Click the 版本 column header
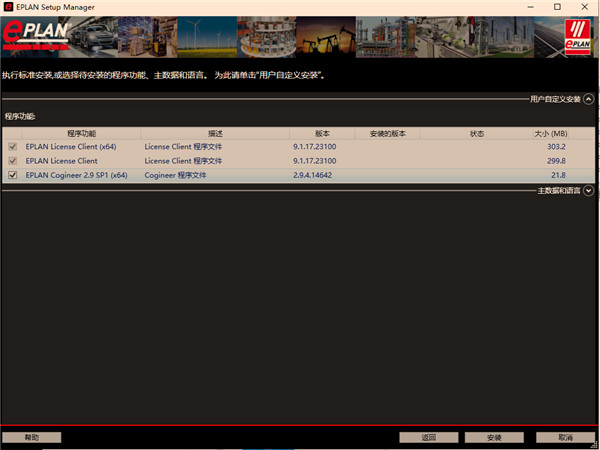The width and height of the screenshot is (600, 450). [322, 134]
